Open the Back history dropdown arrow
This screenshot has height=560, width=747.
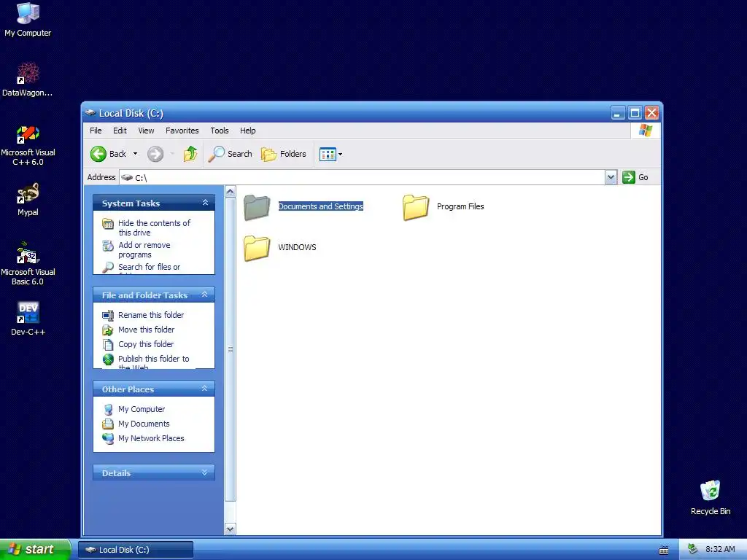[x=135, y=154]
